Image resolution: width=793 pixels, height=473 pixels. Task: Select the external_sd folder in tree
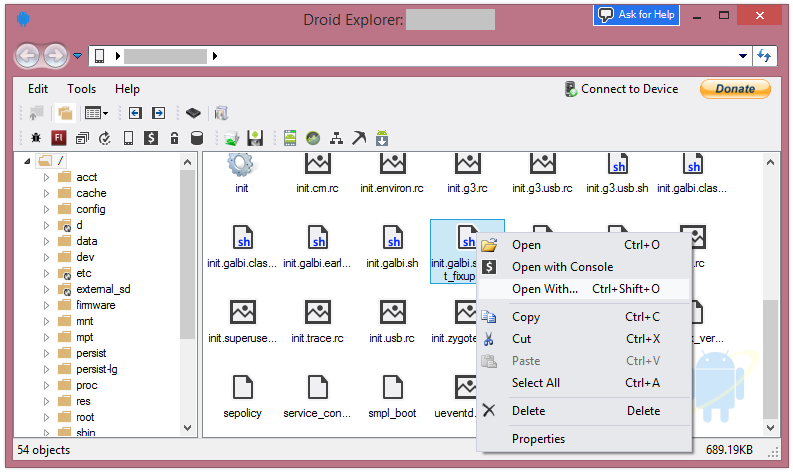103,289
